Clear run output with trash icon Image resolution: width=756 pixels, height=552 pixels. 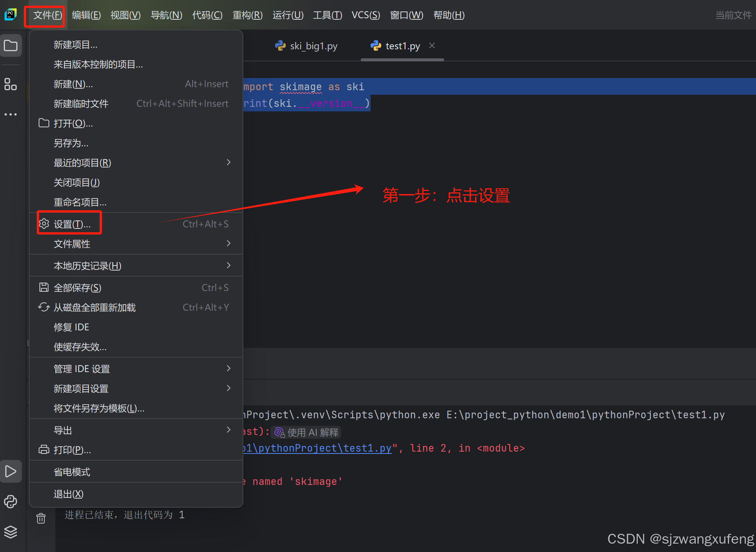(x=41, y=518)
